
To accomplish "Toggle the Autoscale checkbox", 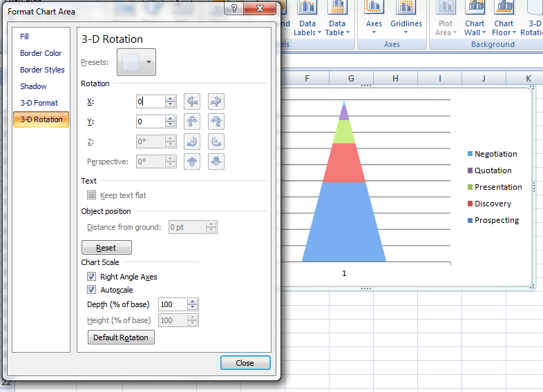I will click(91, 290).
